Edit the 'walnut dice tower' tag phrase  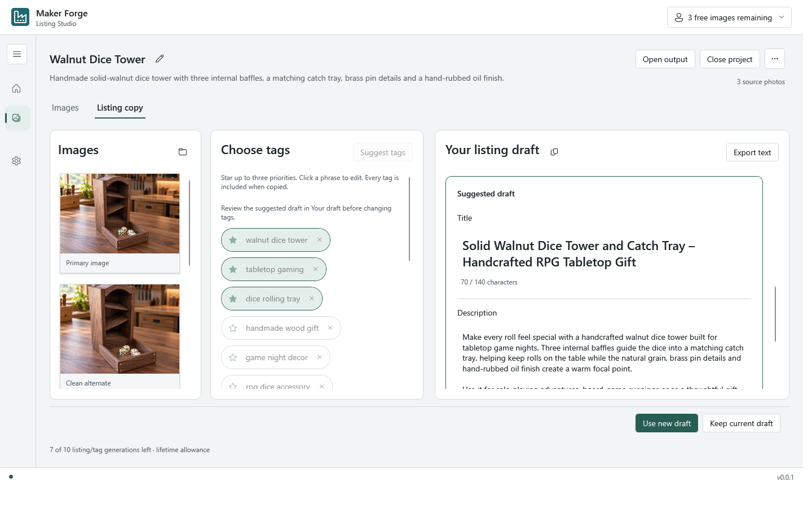277,240
